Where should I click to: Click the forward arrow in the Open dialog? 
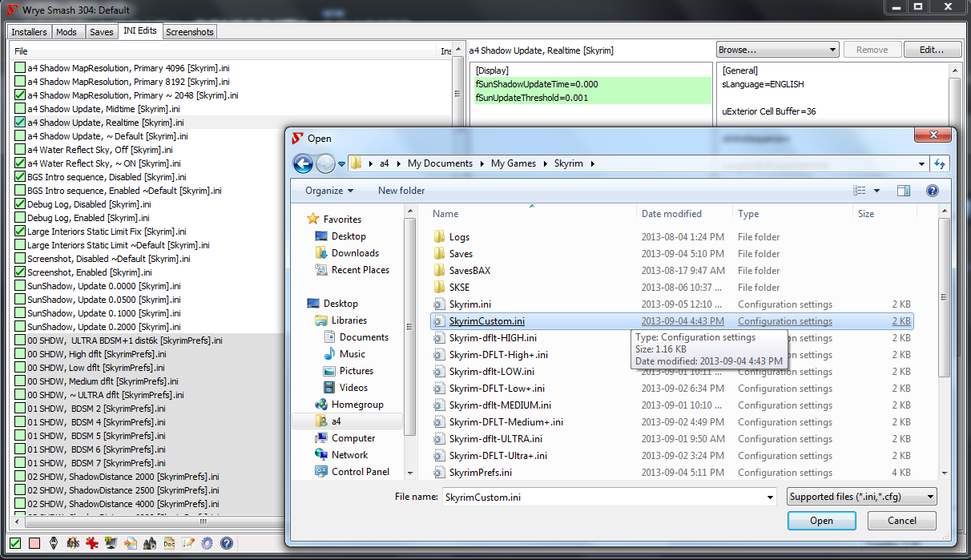click(x=325, y=163)
